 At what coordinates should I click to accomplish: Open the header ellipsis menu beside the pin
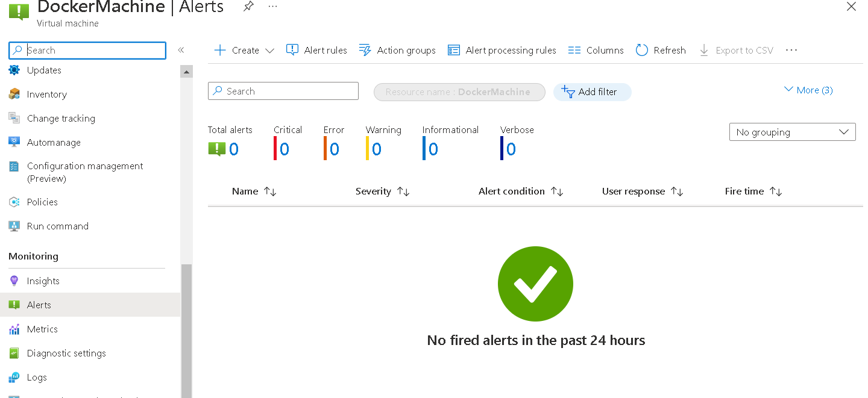tap(272, 6)
